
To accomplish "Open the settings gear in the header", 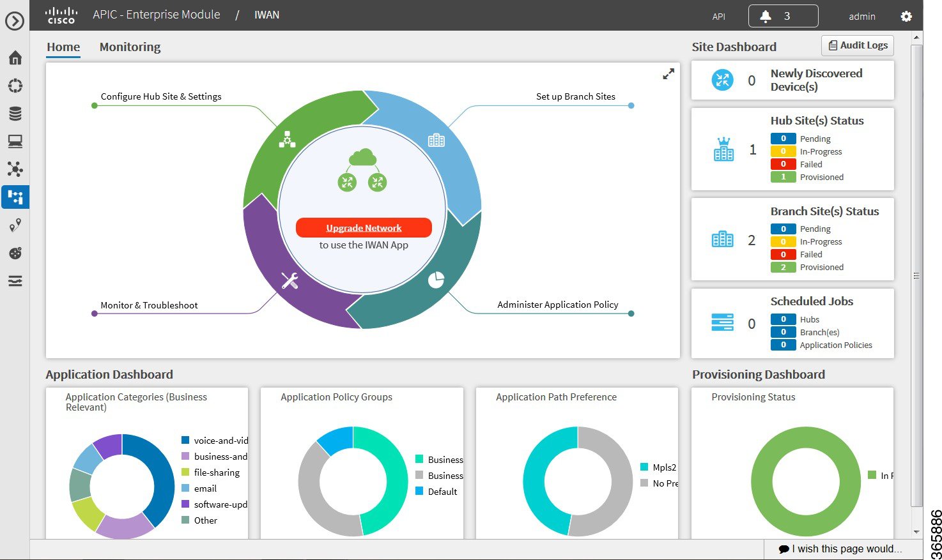I will pos(906,17).
